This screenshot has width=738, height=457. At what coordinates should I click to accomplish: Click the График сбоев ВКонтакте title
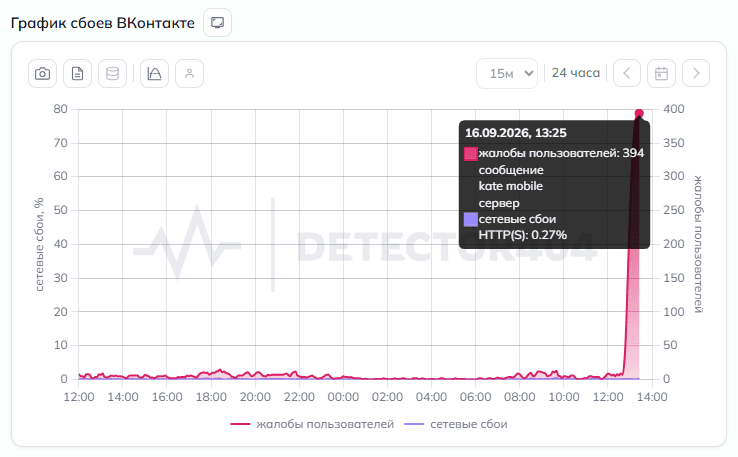click(103, 23)
